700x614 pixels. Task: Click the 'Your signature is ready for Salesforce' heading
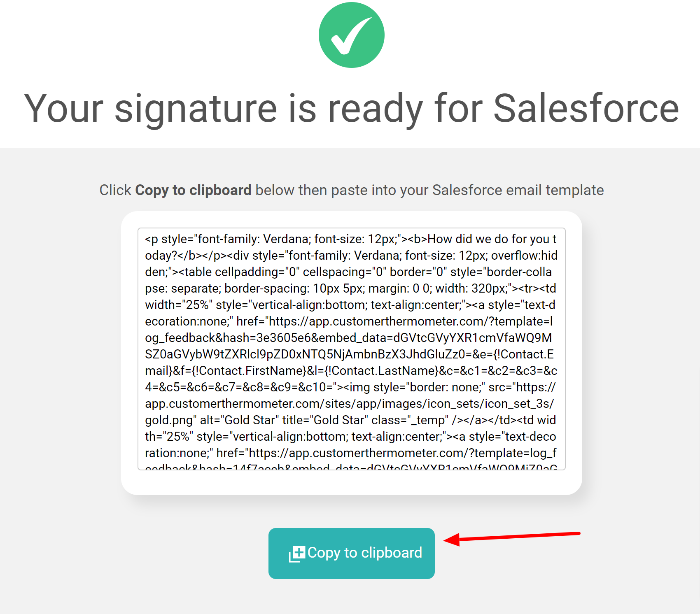[351, 108]
